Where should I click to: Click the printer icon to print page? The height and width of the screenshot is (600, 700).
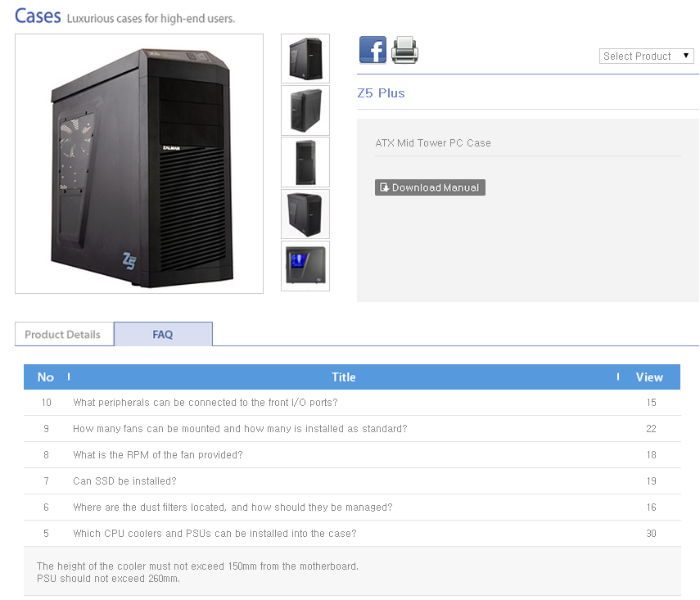404,50
